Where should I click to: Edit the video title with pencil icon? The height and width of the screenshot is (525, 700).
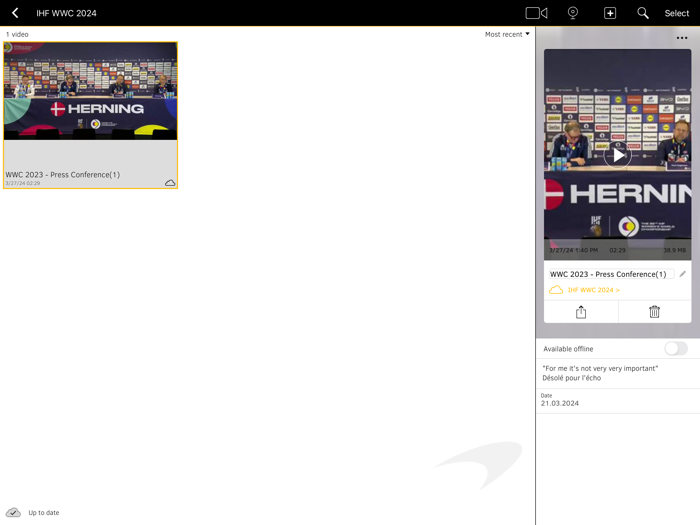tap(683, 274)
